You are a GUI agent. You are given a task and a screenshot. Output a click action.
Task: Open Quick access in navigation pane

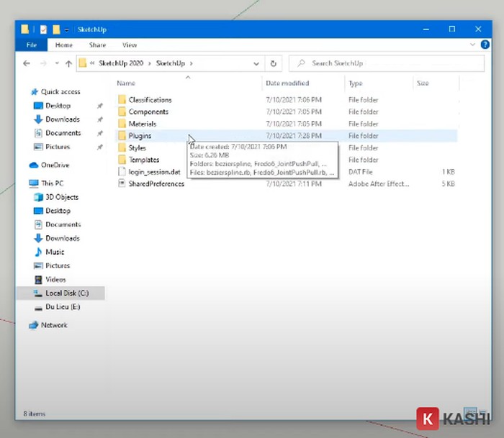click(60, 92)
